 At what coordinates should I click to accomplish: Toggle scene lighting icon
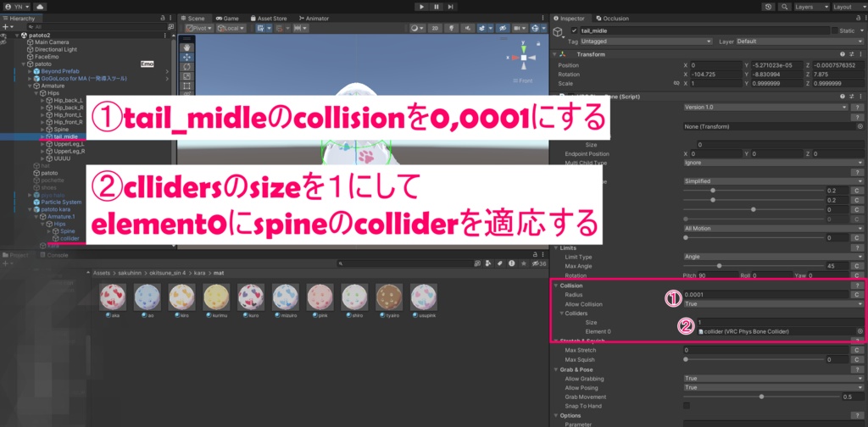453,28
